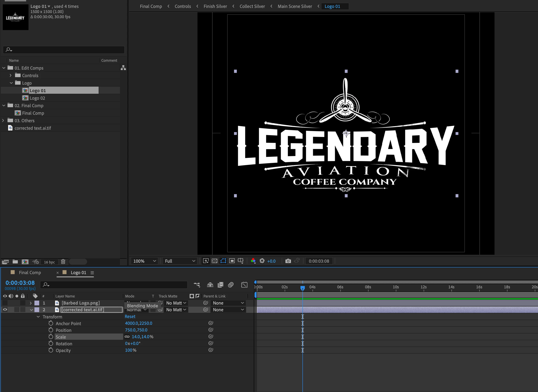The height and width of the screenshot is (392, 538).
Task: Switch to the Final Comp timeline tab
Action: (30, 273)
